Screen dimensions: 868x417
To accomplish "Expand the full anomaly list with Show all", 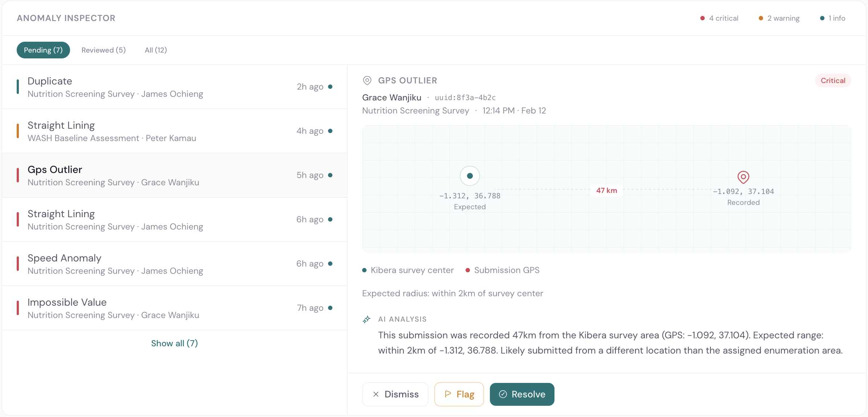I will click(x=175, y=343).
